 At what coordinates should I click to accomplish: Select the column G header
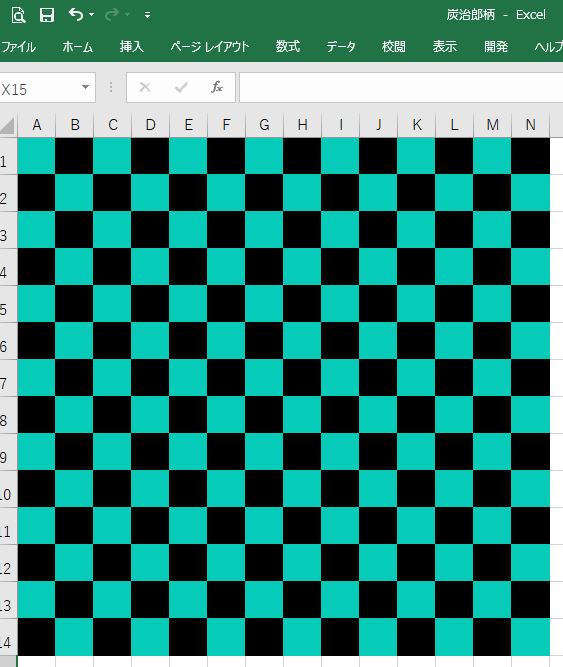pos(264,125)
